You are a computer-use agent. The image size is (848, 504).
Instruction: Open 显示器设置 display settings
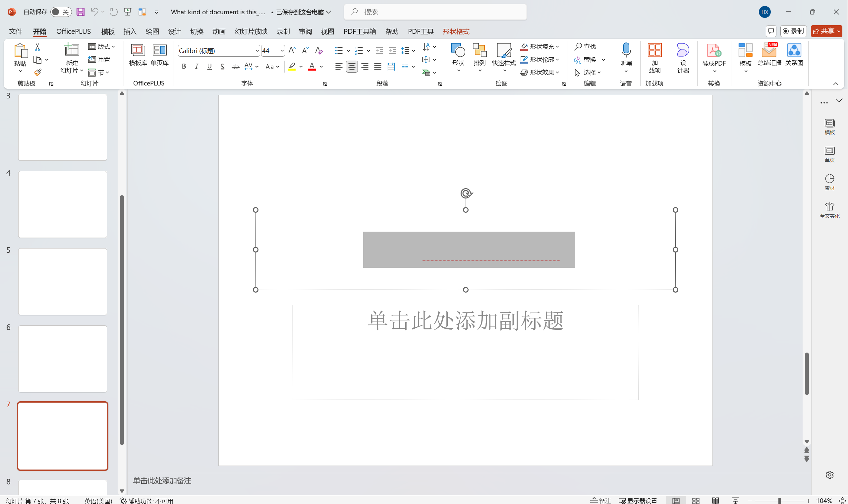tap(638, 500)
